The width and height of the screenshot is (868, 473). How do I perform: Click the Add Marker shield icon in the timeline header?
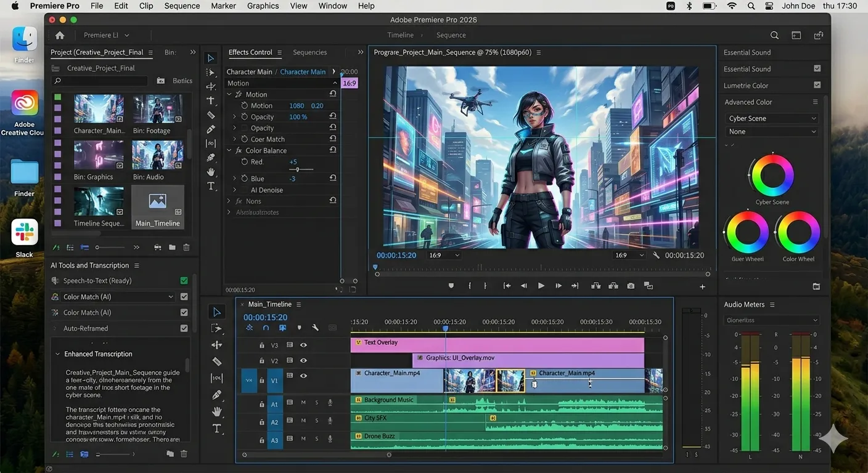[x=299, y=328]
